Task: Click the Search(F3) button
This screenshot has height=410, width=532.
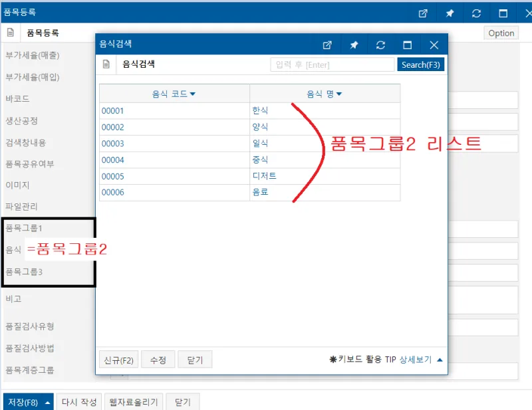Action: (x=421, y=64)
